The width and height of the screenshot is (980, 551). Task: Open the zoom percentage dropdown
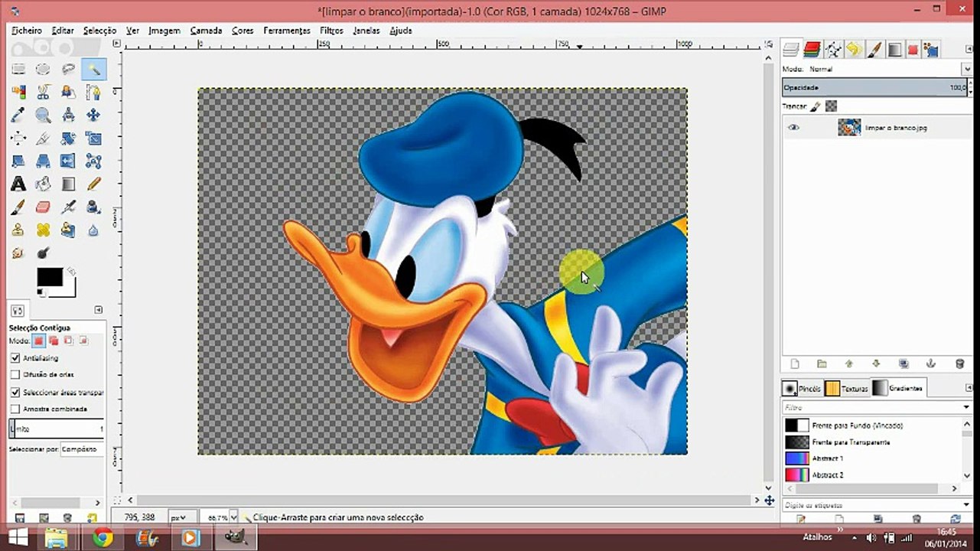click(x=233, y=518)
